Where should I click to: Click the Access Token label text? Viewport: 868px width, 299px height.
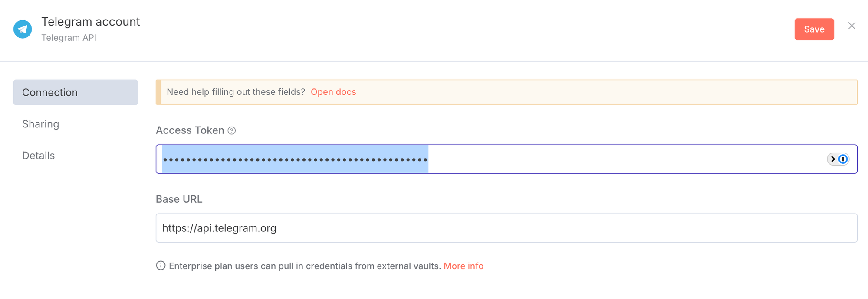coord(190,130)
